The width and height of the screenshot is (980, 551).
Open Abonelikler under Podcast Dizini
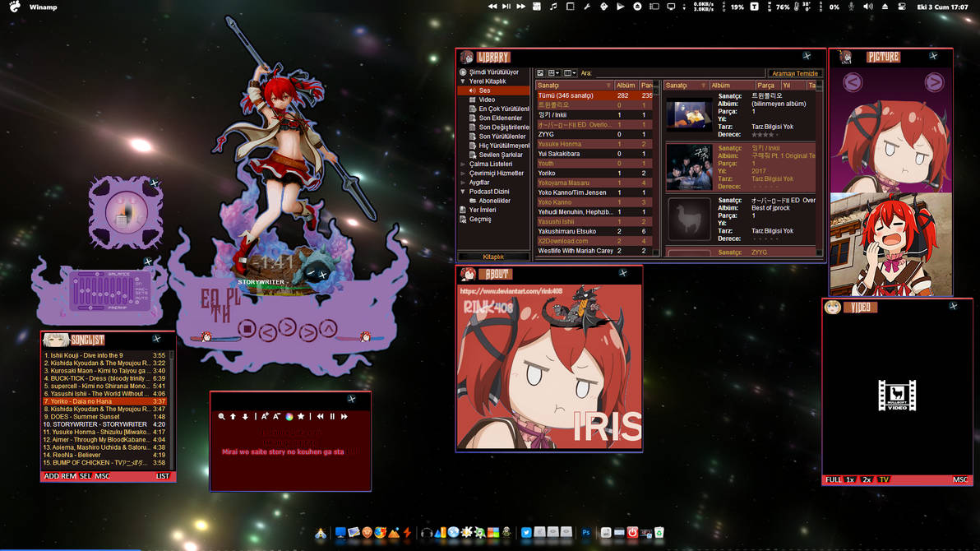tap(494, 201)
